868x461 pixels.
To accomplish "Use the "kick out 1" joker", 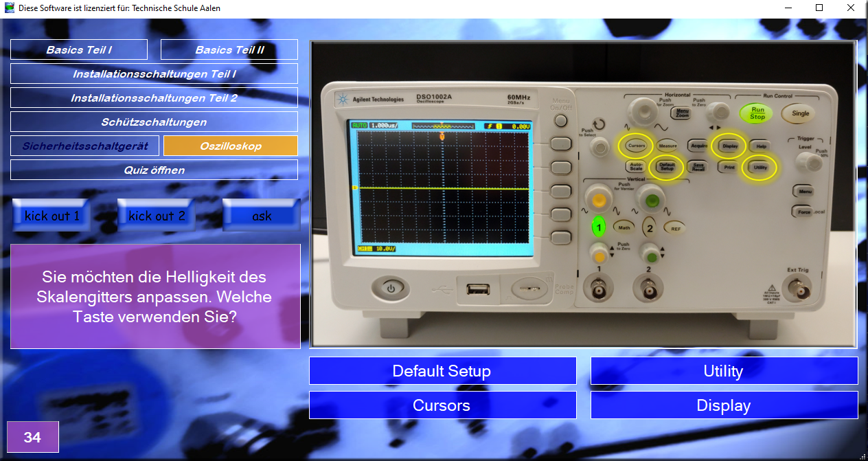I will click(52, 215).
